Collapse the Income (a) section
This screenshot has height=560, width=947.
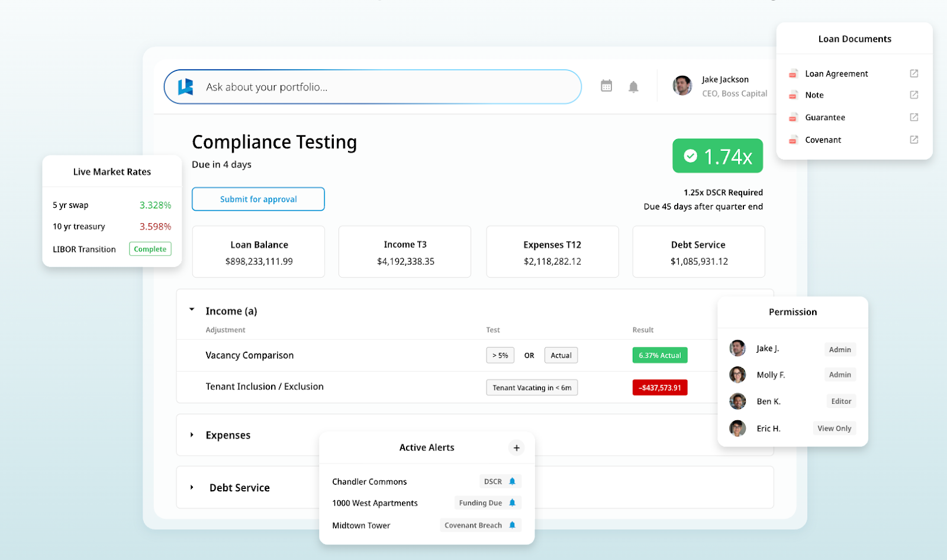click(192, 310)
